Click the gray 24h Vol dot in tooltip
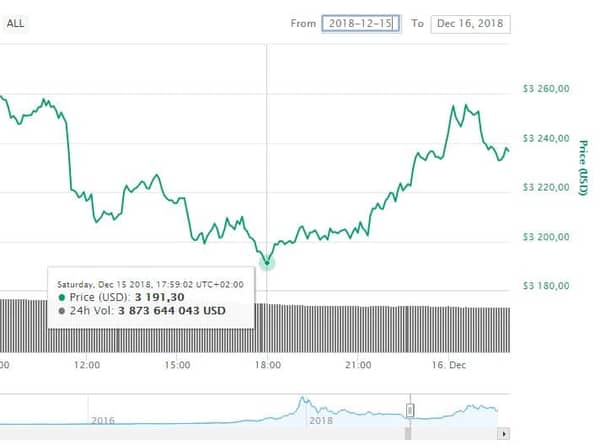This screenshot has height=445, width=600. coord(62,311)
